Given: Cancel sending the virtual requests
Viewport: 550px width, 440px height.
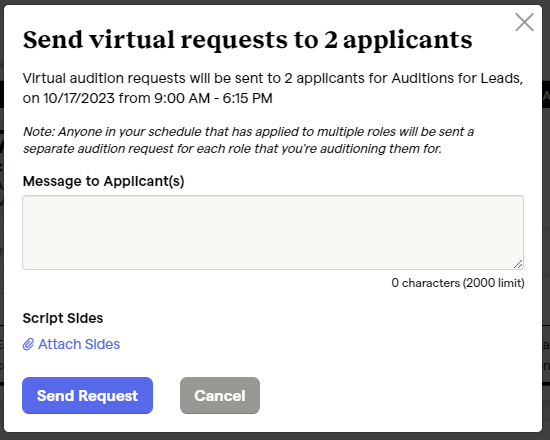Looking at the screenshot, I should pos(220,395).
